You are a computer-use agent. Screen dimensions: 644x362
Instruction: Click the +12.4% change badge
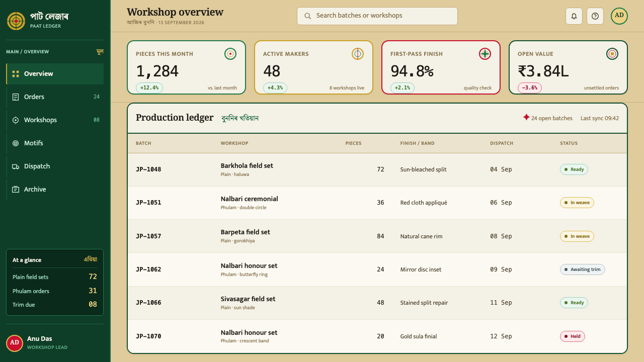point(149,88)
